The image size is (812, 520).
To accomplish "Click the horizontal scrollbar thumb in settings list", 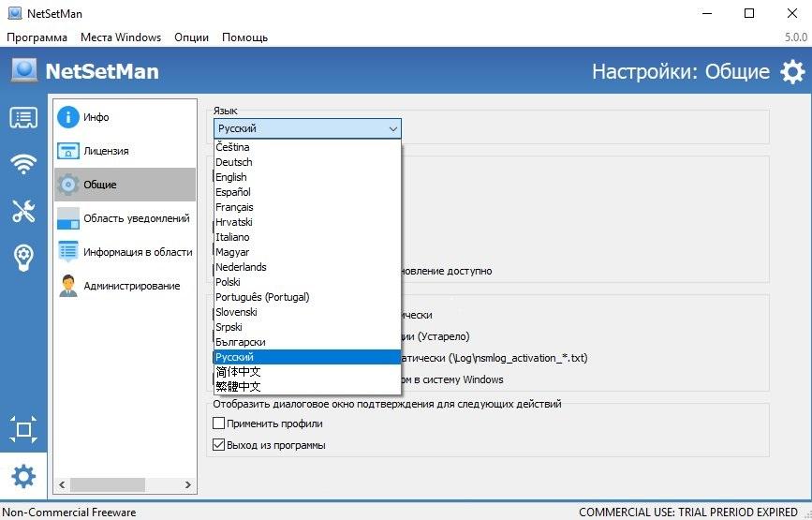I will point(103,485).
